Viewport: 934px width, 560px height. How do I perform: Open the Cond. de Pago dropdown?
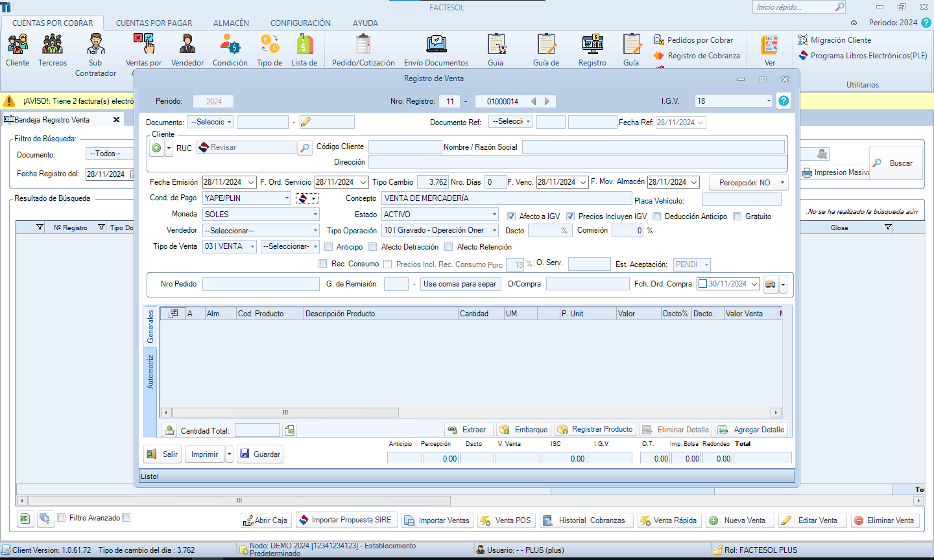[287, 198]
